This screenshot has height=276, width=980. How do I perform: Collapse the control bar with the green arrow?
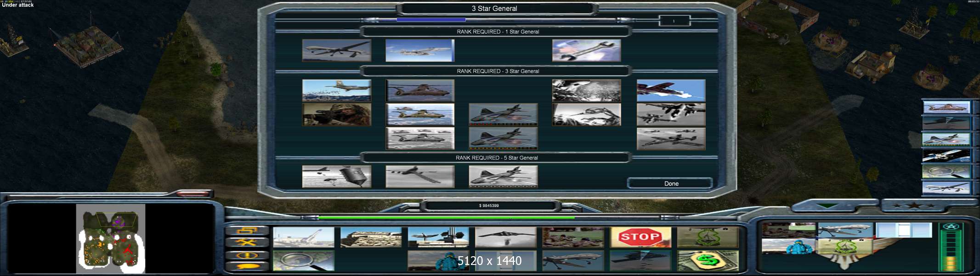coord(827,206)
